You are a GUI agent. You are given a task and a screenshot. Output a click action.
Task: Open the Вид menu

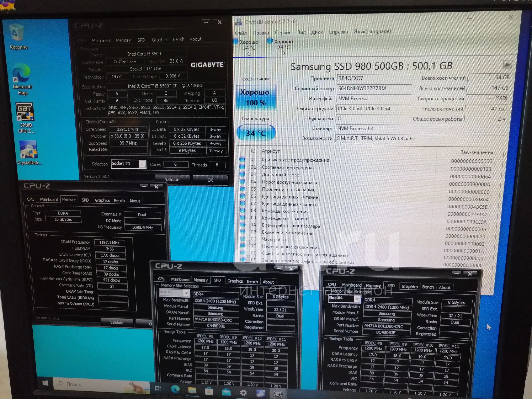pyautogui.click(x=301, y=32)
